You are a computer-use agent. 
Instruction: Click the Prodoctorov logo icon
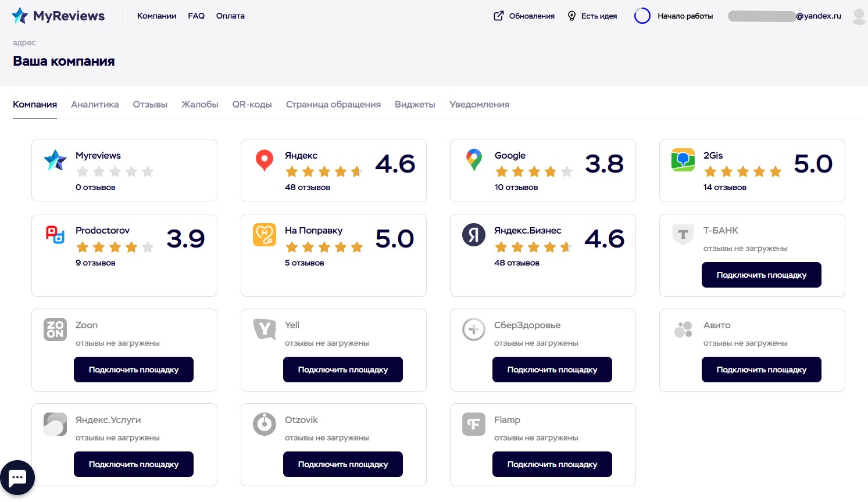click(x=55, y=235)
